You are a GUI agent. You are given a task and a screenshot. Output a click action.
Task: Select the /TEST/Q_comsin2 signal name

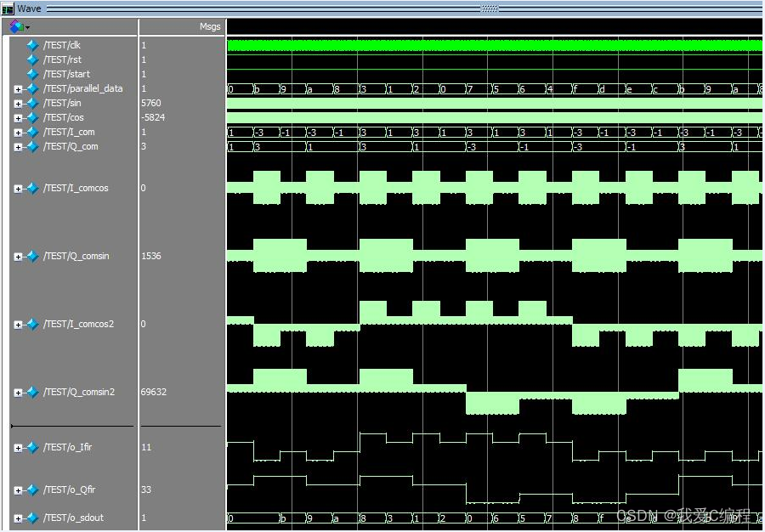pyautogui.click(x=79, y=392)
